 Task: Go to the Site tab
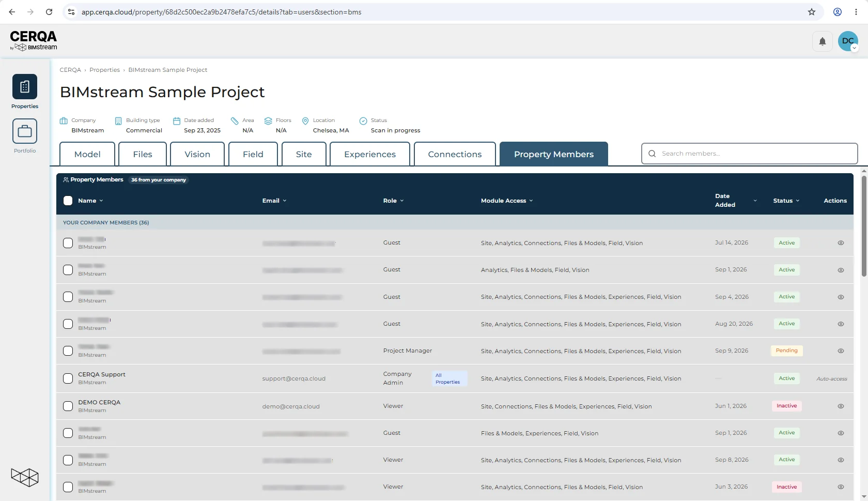click(304, 154)
